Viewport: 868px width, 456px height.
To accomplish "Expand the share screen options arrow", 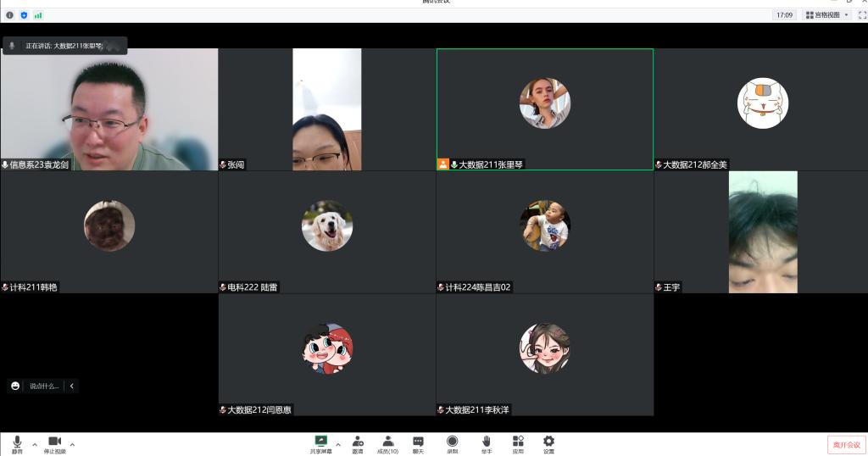I will [338, 444].
